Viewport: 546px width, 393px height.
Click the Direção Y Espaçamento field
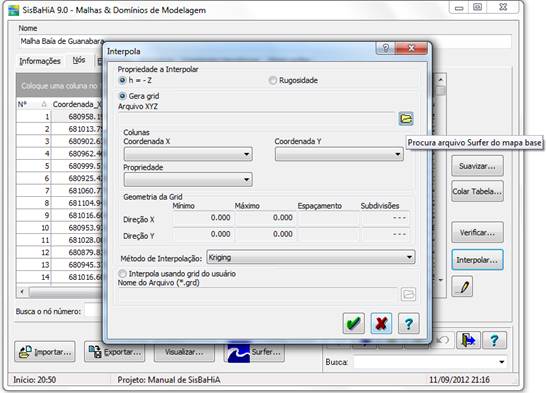(x=328, y=234)
